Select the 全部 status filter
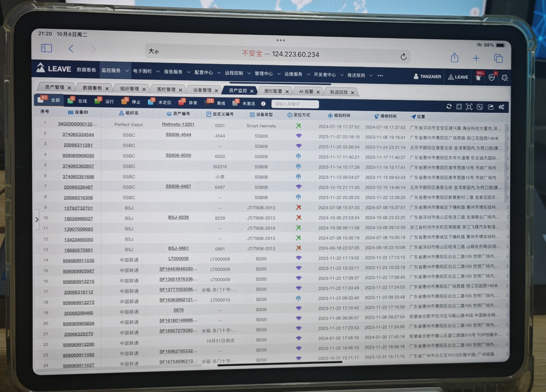 [50, 100]
